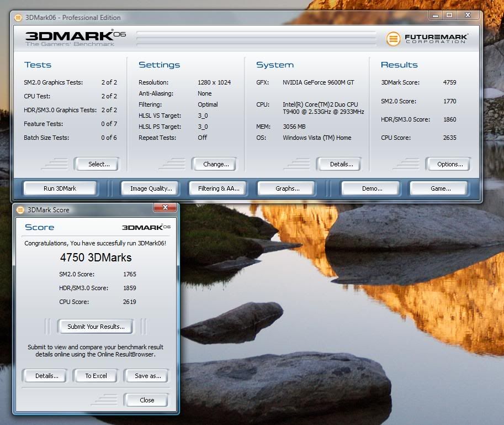
Task: Open Details in the Score dialog
Action: pos(45,376)
